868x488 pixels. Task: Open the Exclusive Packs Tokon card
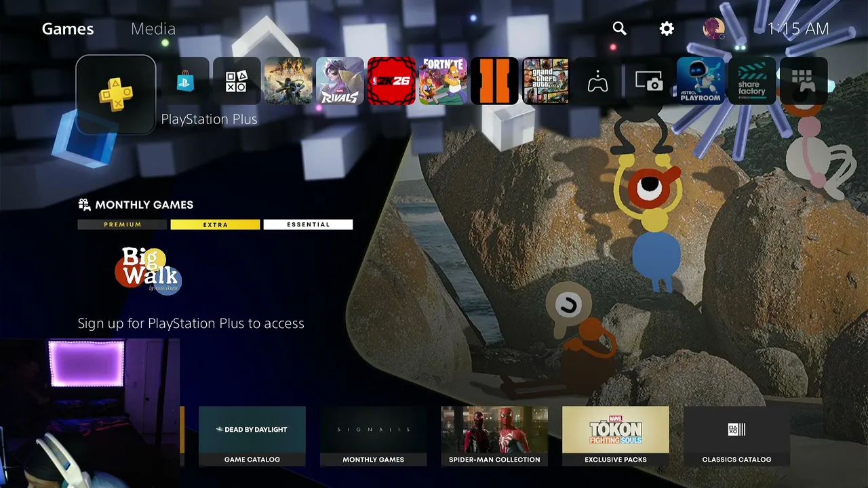(x=616, y=436)
